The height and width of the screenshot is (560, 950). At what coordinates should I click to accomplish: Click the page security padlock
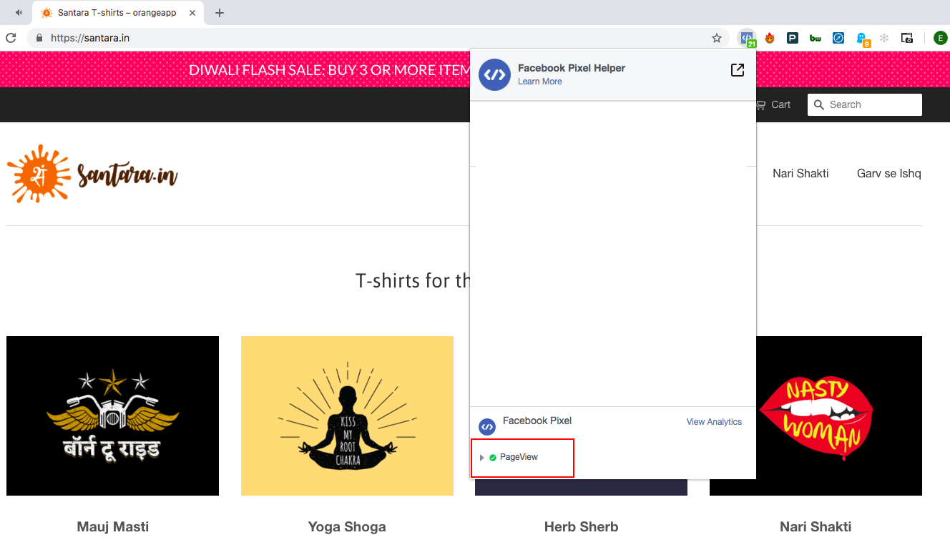click(x=39, y=36)
